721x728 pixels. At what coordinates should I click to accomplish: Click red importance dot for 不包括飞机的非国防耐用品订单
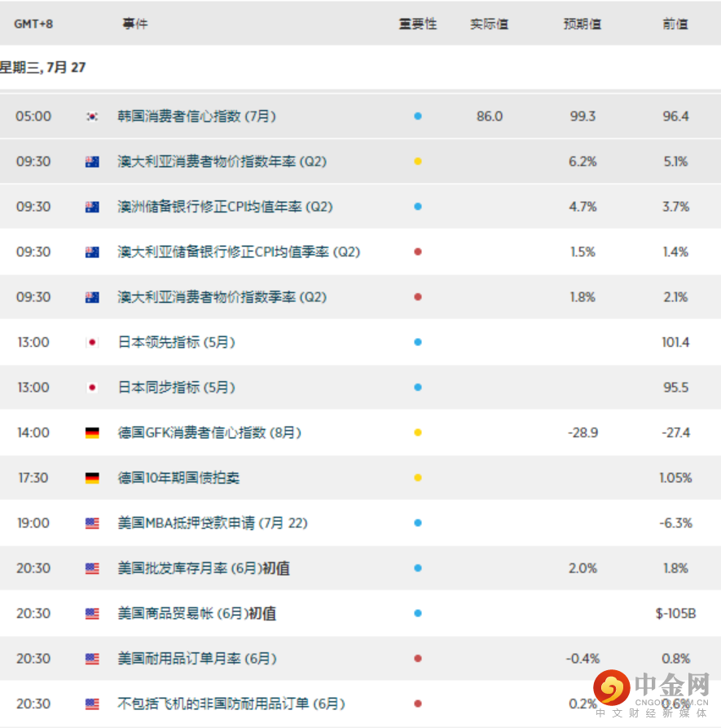pos(418,704)
